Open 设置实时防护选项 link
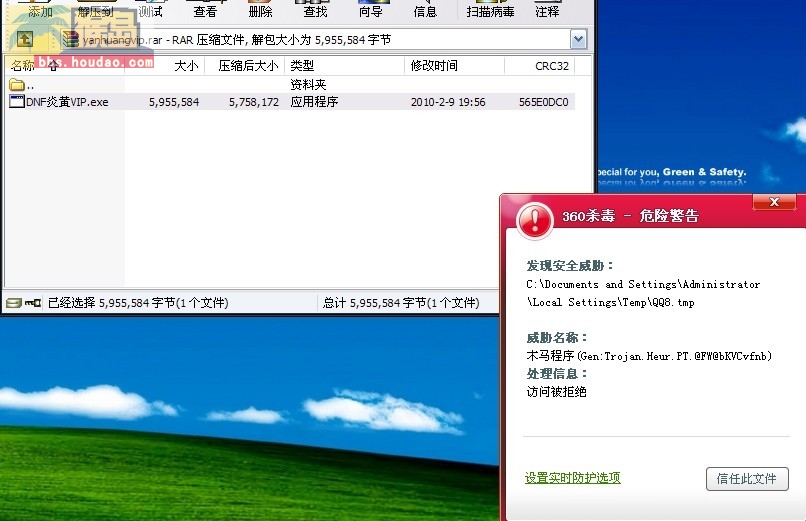 pos(572,478)
